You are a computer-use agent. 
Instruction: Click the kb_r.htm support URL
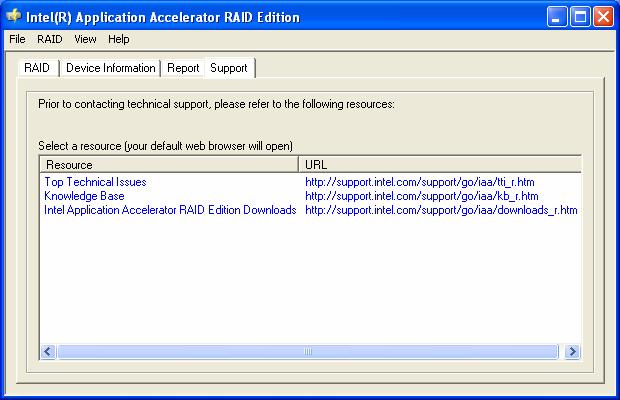(x=421, y=196)
